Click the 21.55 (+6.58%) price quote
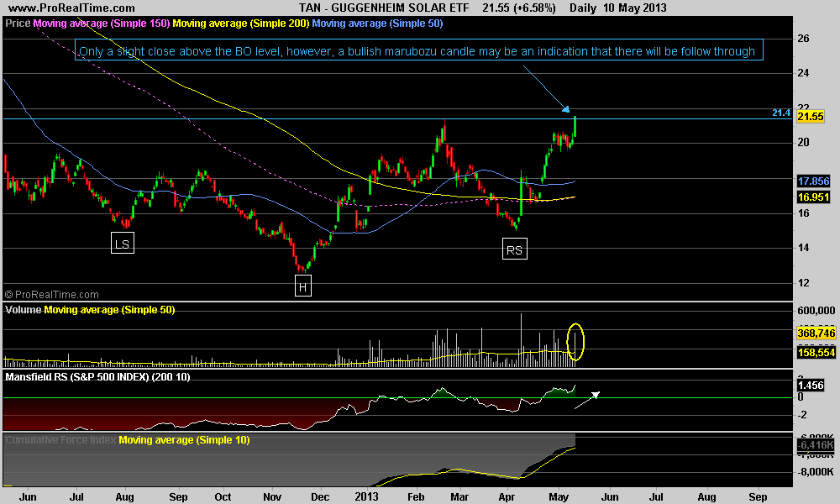This screenshot has height=504, width=840. point(518,8)
